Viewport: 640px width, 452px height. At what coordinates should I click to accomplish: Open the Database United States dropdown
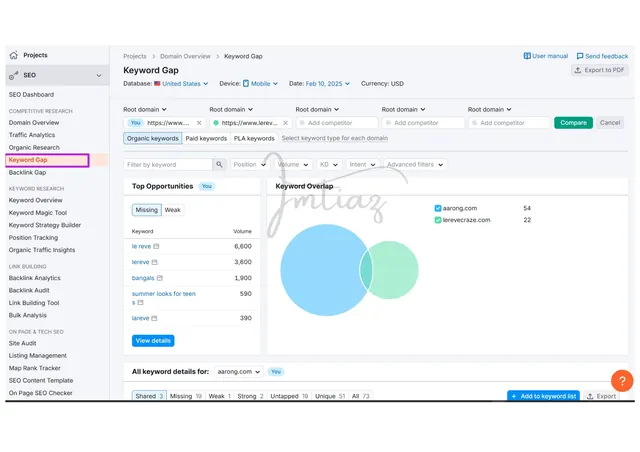(x=181, y=84)
